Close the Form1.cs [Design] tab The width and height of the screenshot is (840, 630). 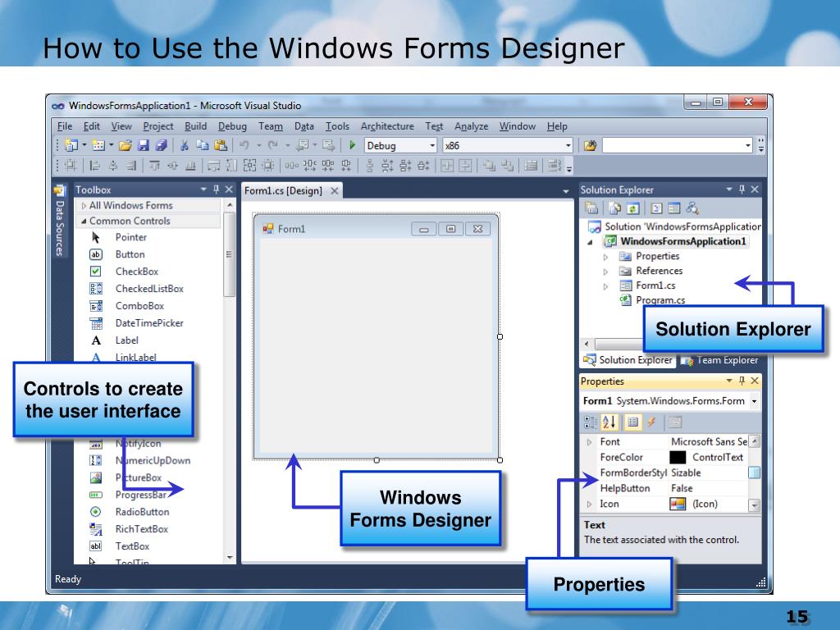point(335,190)
